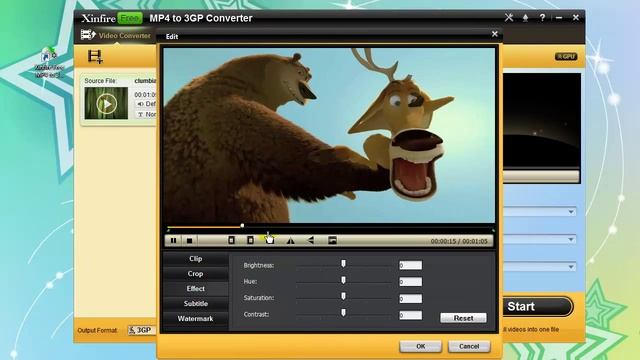The image size is (640, 360).
Task: Expand the third dropdown arrow in main window
Action: 571,267
